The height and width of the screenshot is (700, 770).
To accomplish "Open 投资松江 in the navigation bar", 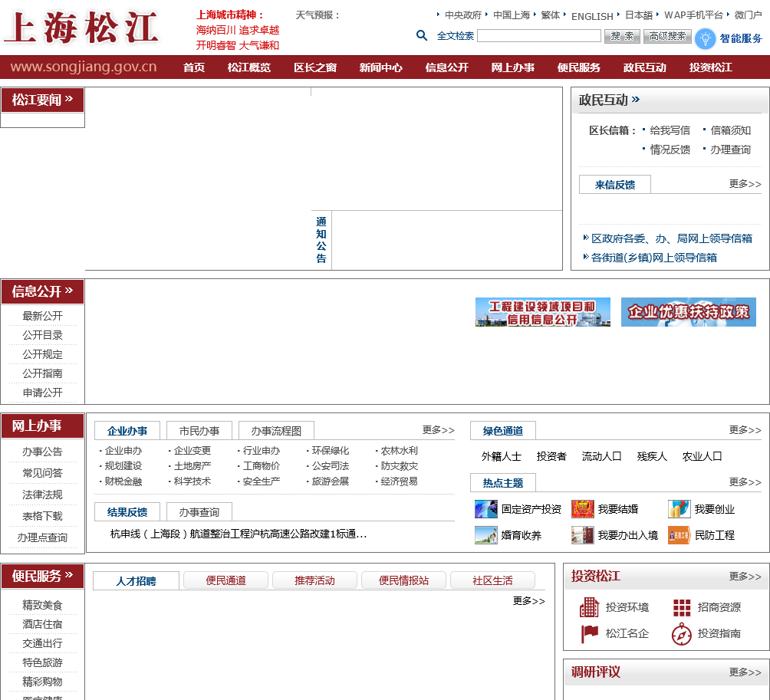I will 711,67.
